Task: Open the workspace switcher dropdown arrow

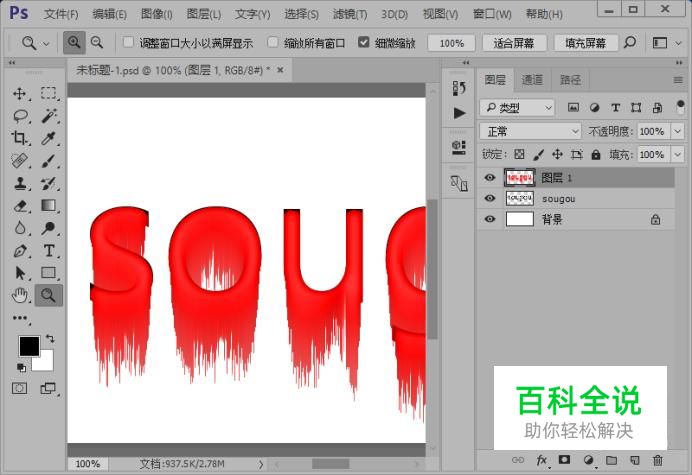Action: (679, 43)
